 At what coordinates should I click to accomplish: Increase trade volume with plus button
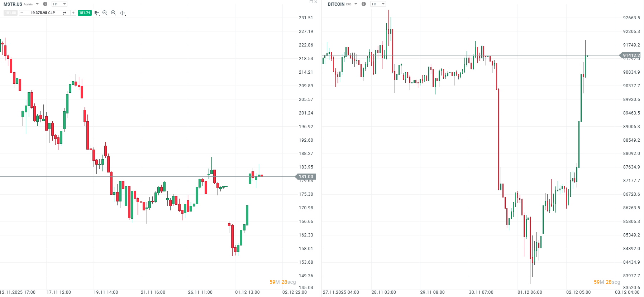tap(73, 13)
